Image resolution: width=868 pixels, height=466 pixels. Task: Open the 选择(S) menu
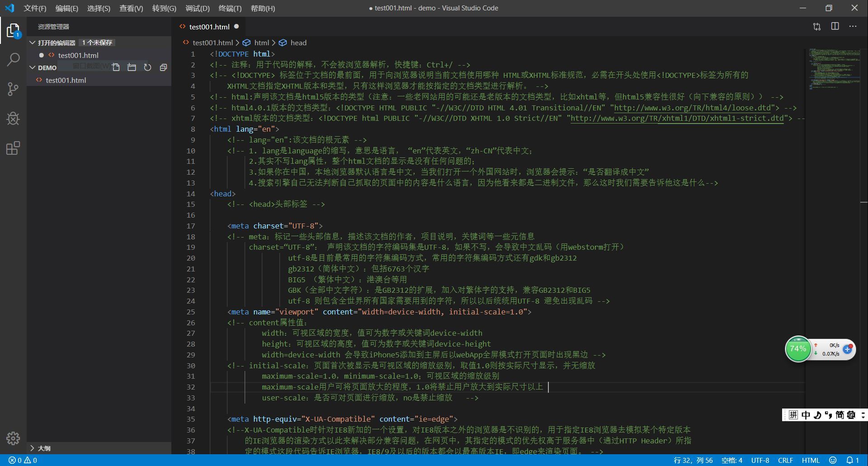[x=99, y=8]
